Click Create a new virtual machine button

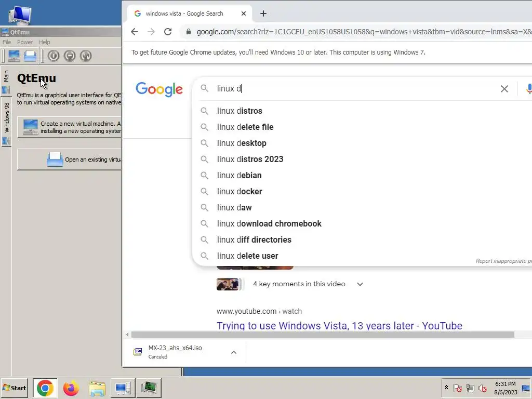pyautogui.click(x=69, y=127)
